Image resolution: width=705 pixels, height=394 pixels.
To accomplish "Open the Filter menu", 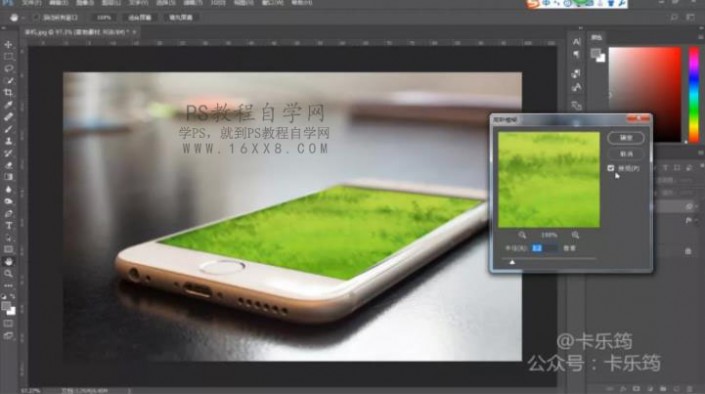I will point(192,3).
